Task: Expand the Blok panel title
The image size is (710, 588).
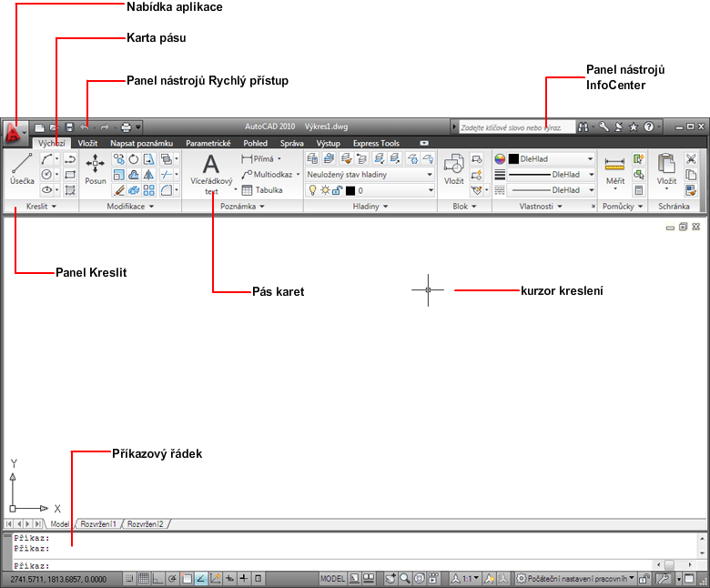Action: pos(464,207)
